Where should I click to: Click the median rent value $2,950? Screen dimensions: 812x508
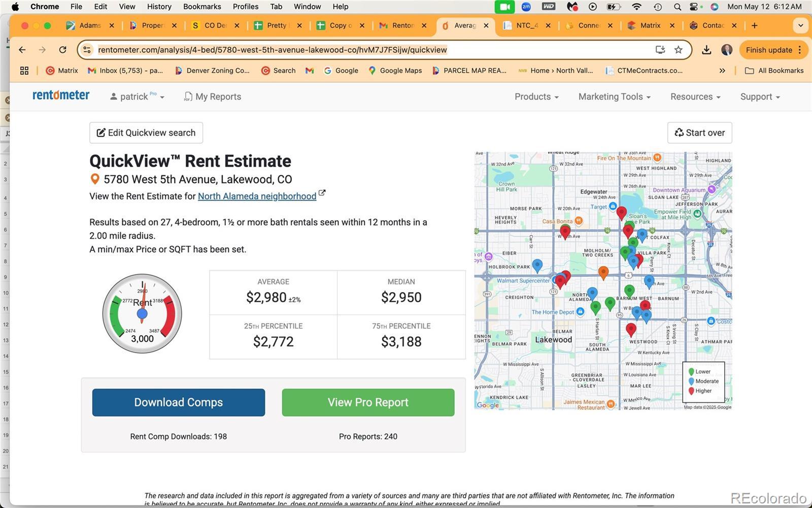(x=401, y=298)
